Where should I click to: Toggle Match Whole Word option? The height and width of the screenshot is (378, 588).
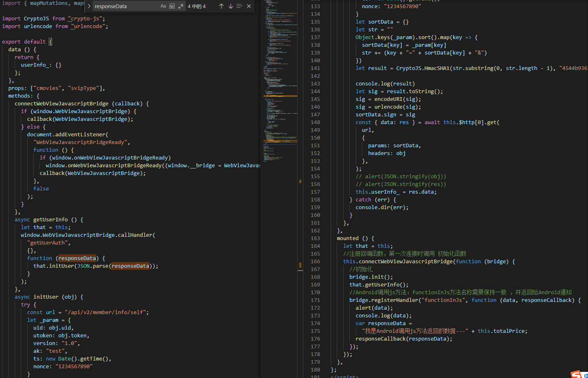pos(172,6)
